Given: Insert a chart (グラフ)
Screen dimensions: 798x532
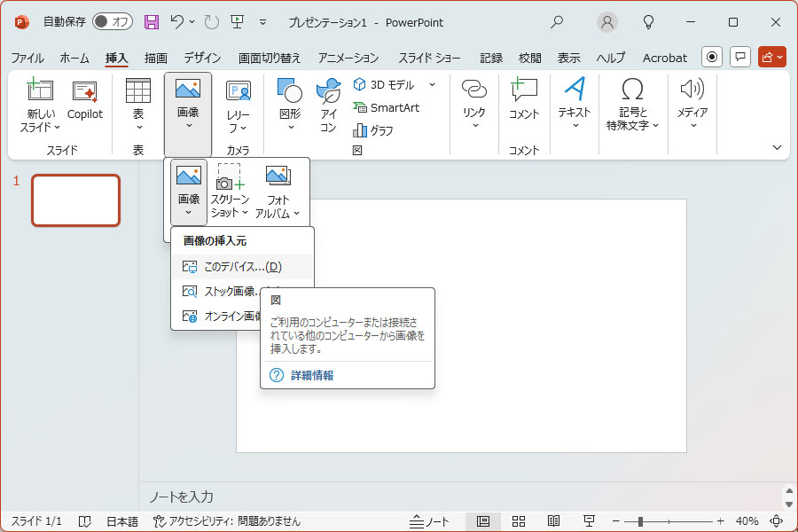Looking at the screenshot, I should click(x=373, y=130).
